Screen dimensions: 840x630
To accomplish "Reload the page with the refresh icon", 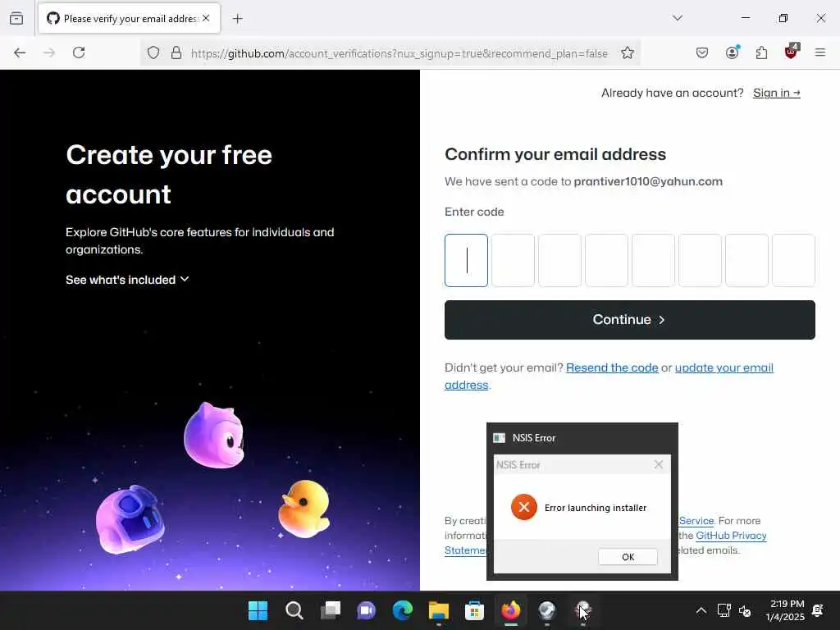I will 79,52.
